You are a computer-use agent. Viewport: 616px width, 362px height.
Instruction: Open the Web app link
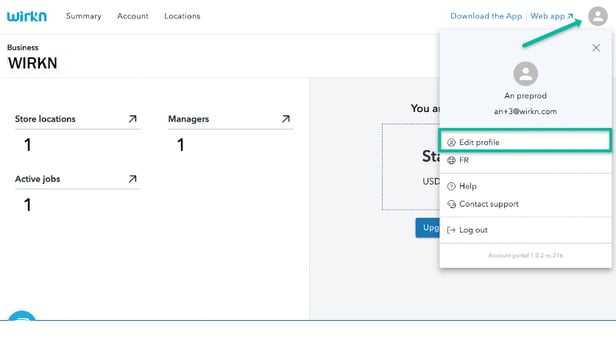click(x=552, y=16)
